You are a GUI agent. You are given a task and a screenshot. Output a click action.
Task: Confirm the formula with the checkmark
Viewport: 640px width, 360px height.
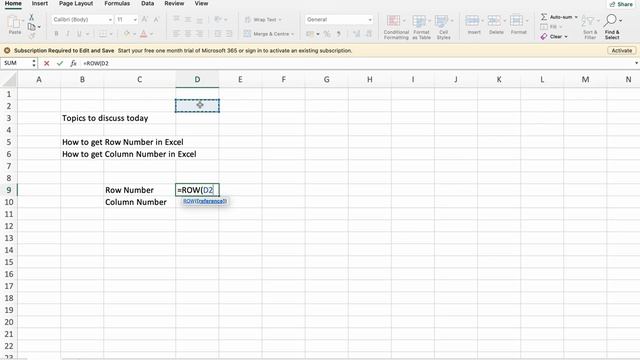[60, 63]
